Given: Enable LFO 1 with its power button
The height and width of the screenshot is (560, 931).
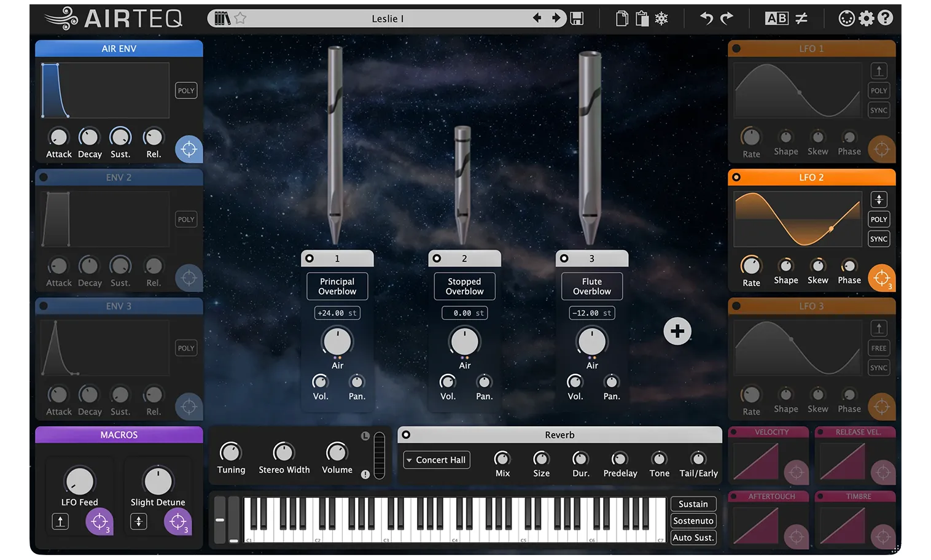Looking at the screenshot, I should [x=736, y=49].
